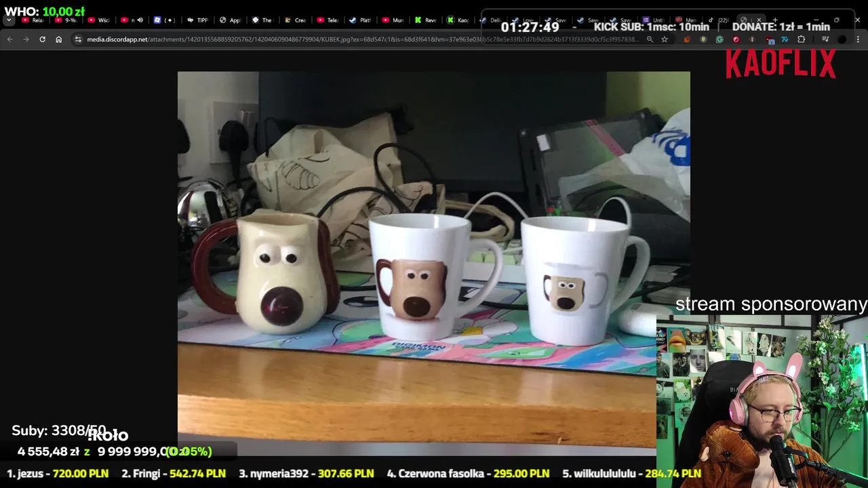
Task: Switch to the 'Crea' tab
Action: point(295,20)
